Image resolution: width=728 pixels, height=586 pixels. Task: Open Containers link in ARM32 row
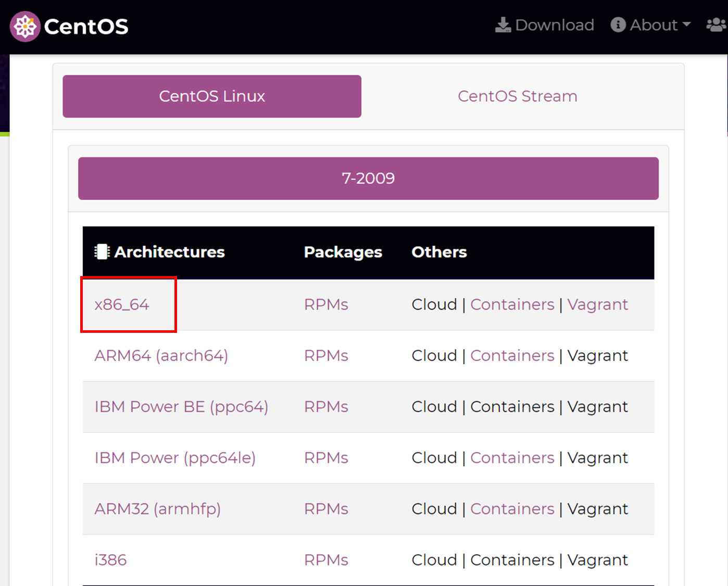tap(512, 509)
